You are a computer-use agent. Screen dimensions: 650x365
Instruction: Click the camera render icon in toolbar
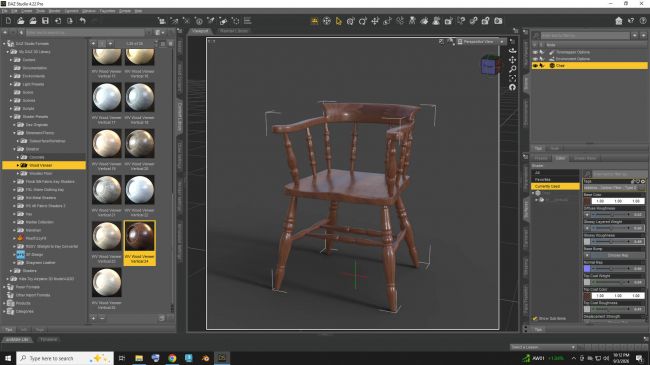coord(498,21)
